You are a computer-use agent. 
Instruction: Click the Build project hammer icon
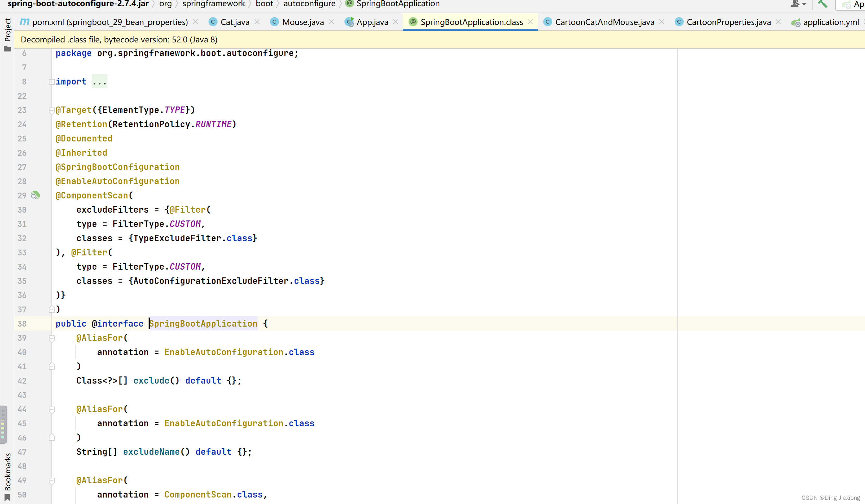coord(823,4)
